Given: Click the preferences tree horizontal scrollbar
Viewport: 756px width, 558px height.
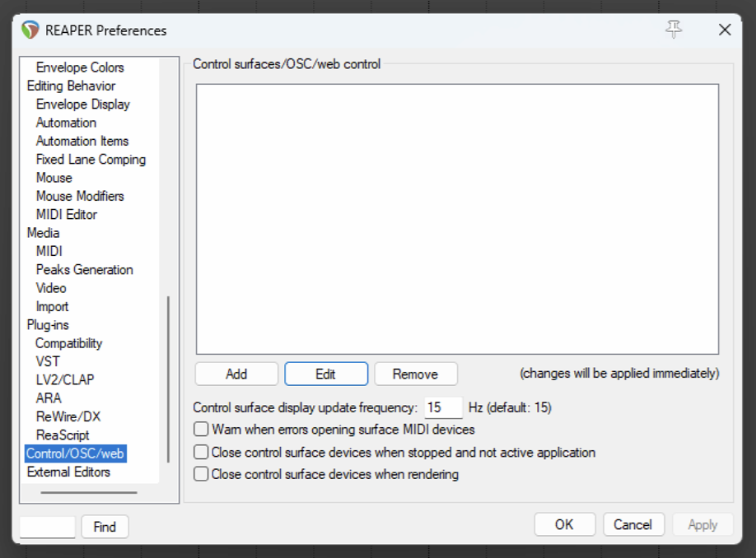Looking at the screenshot, I should [x=89, y=492].
